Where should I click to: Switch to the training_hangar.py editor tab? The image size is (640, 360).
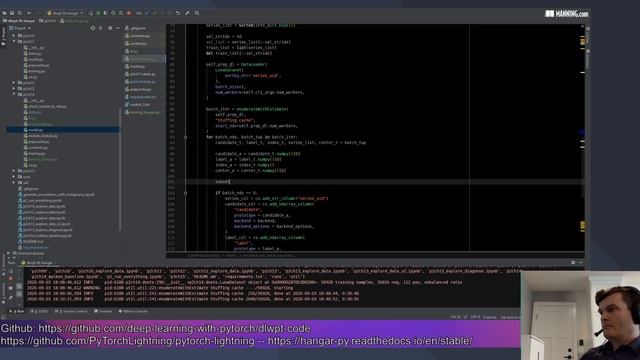[144, 112]
